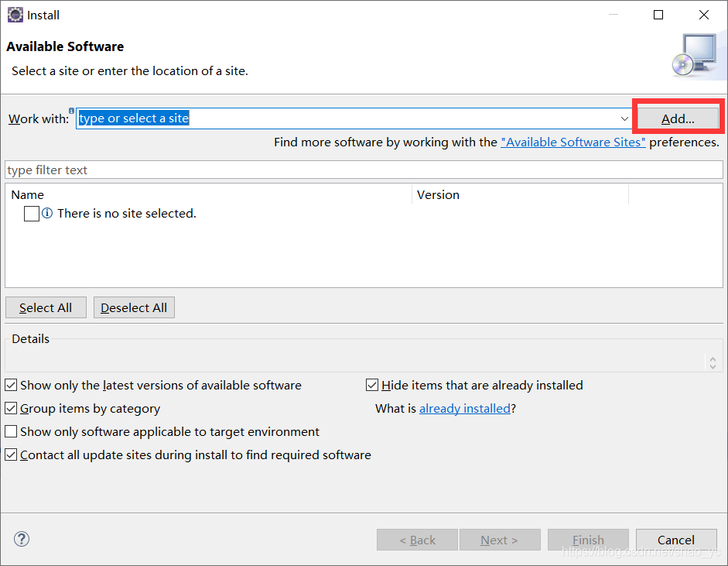Image resolution: width=728 pixels, height=566 pixels.
Task: Check the box next to 'There is no site selected'
Action: (32, 213)
